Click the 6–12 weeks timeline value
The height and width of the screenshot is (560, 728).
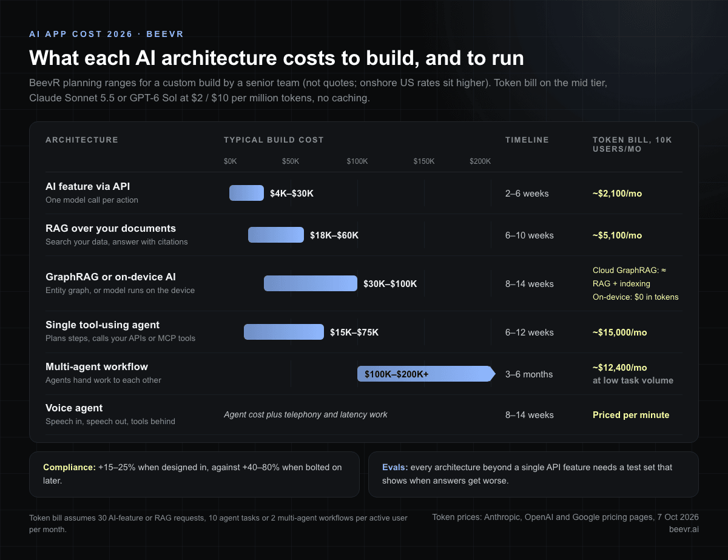pos(530,332)
